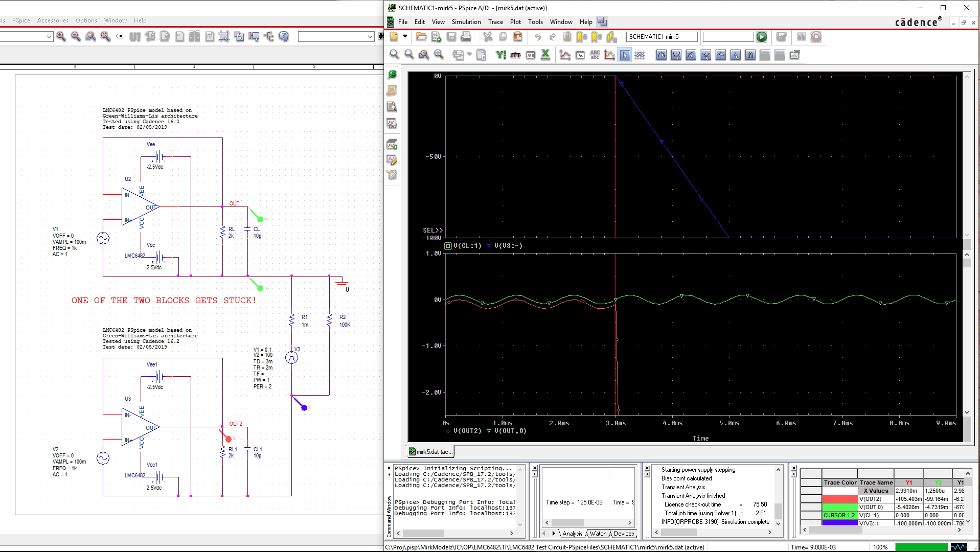Click the green simulation progress bar
980x552 pixels.
click(921, 547)
